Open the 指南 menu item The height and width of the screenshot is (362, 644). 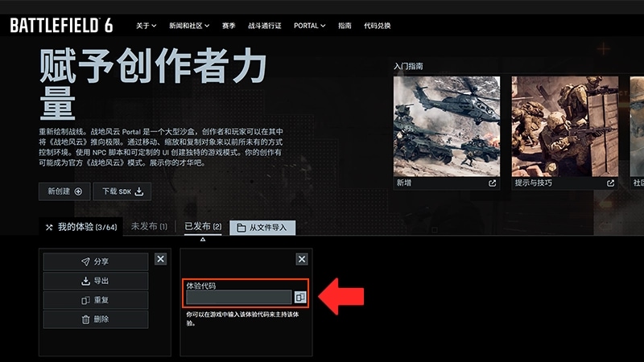345,26
